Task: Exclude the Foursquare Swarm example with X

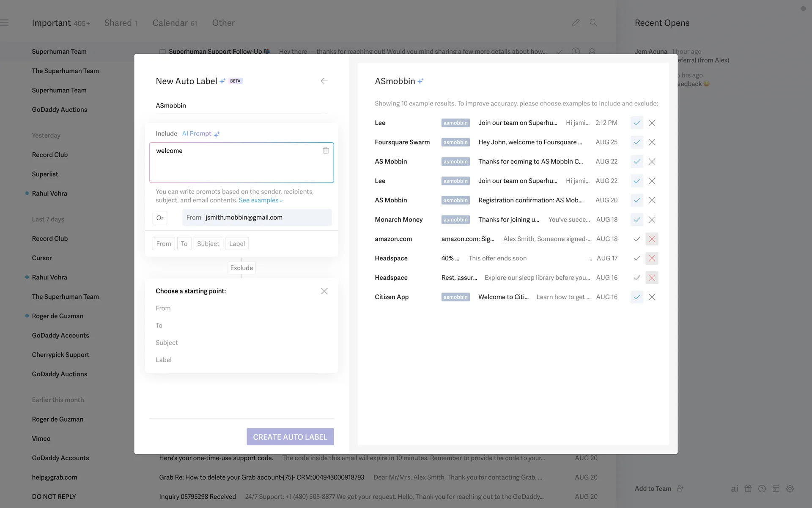Action: 652,142
